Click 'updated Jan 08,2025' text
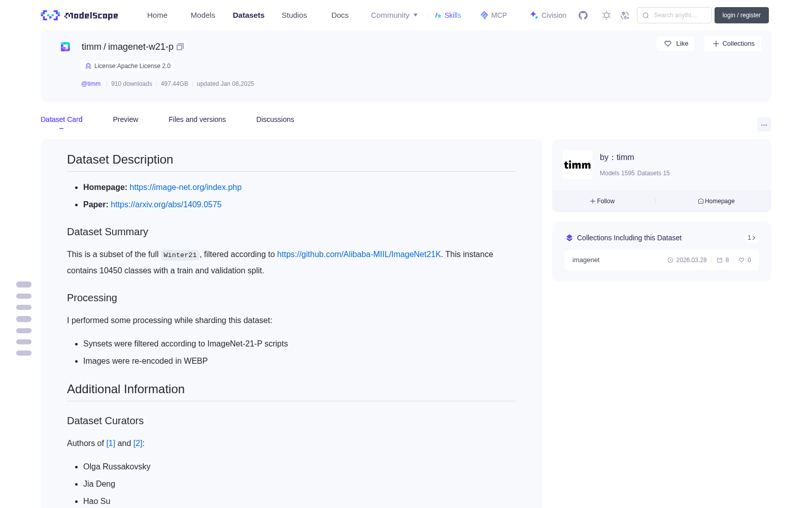Image resolution: width=812 pixels, height=508 pixels. tap(225, 84)
